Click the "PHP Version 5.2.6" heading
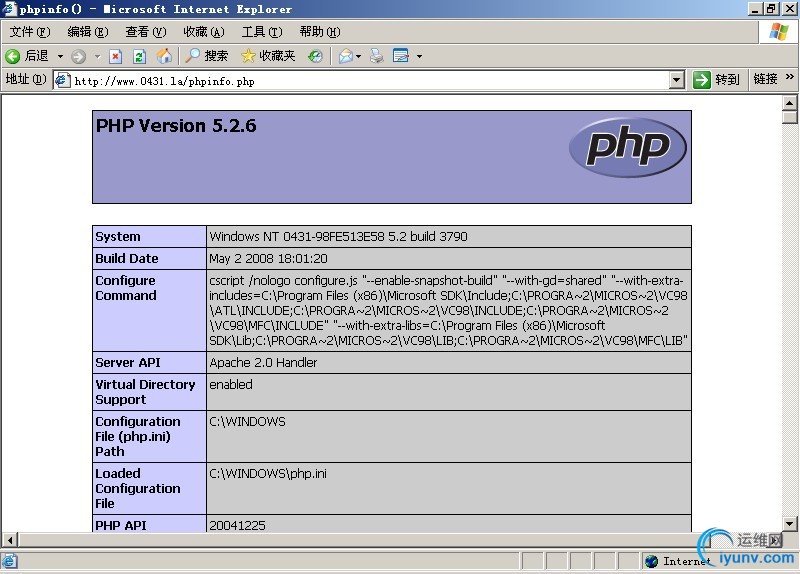The width and height of the screenshot is (800, 574). (176, 126)
